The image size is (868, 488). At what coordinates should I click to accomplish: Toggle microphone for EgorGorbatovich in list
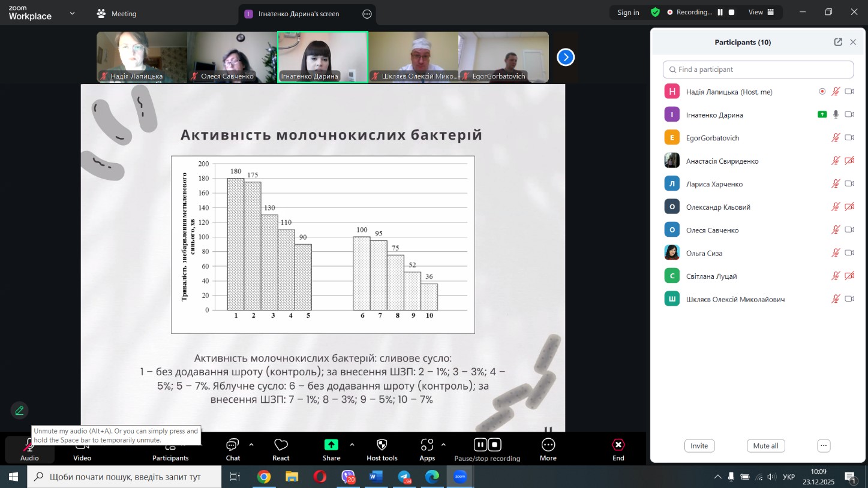click(836, 138)
